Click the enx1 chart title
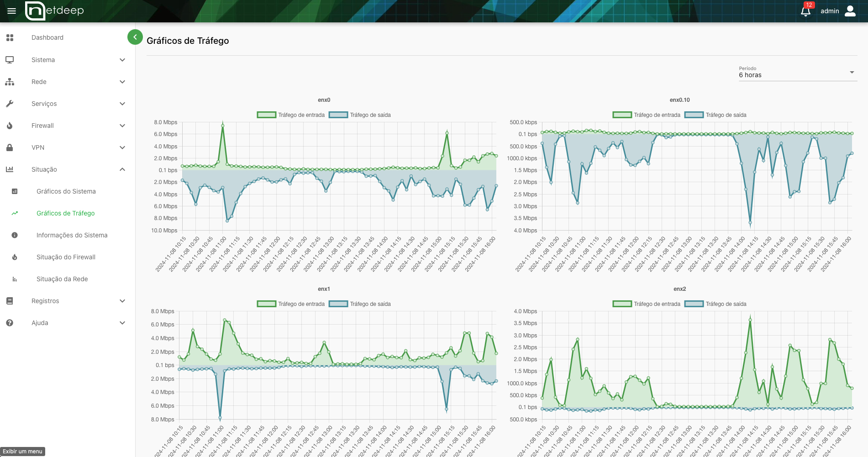Image resolution: width=868 pixels, height=457 pixels. (324, 289)
